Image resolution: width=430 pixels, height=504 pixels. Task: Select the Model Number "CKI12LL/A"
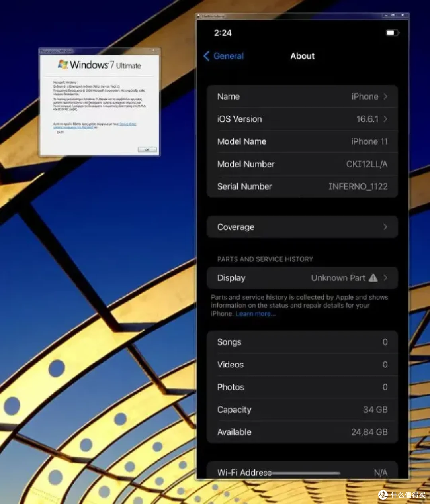tap(367, 164)
